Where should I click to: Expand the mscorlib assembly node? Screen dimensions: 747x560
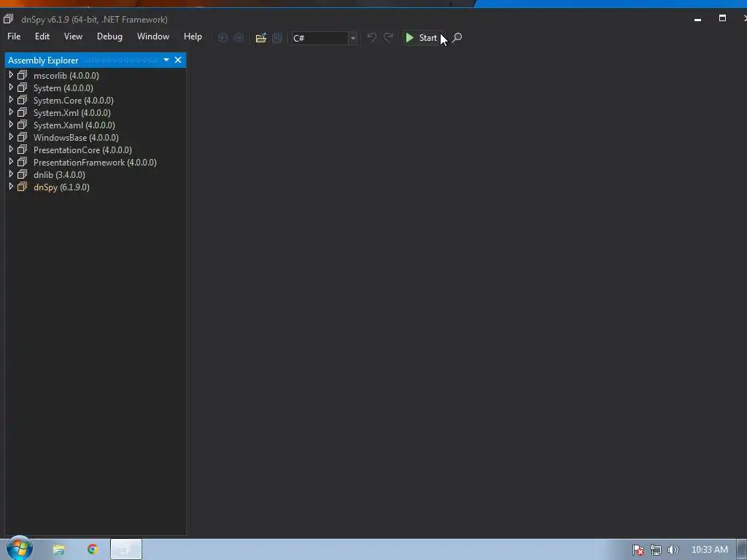[10, 75]
